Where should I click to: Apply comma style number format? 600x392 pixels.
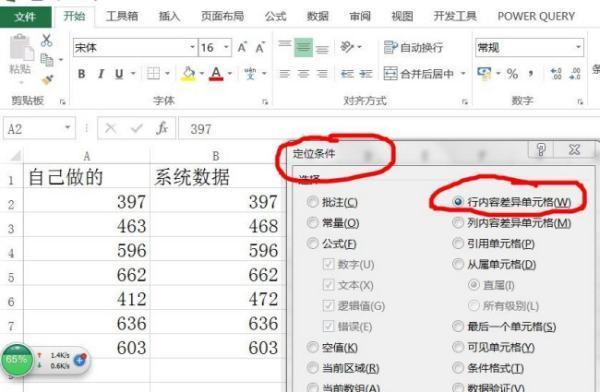pyautogui.click(x=531, y=74)
